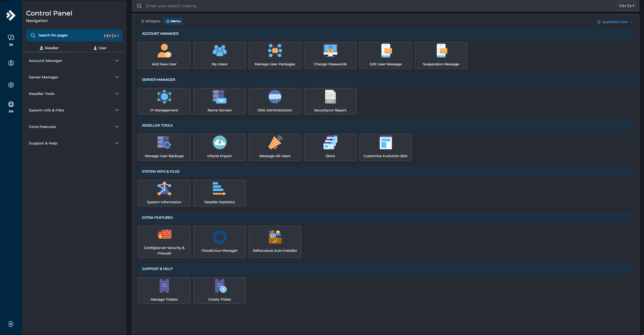Open the Security.txt Report
This screenshot has width=644, height=335.
tap(330, 101)
